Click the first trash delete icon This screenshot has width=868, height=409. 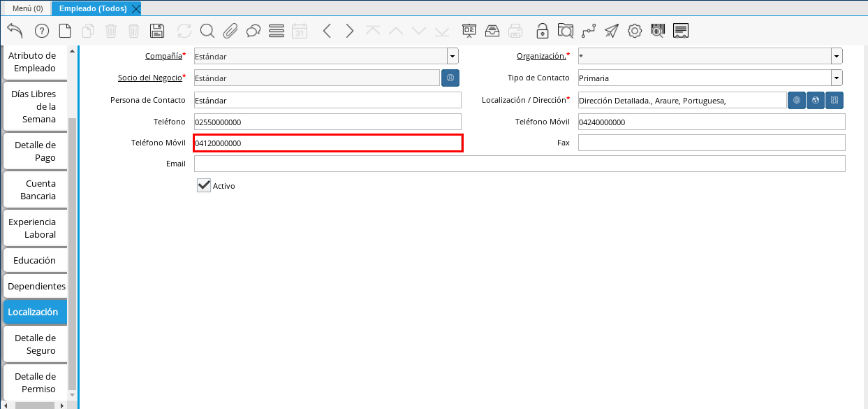[x=111, y=31]
